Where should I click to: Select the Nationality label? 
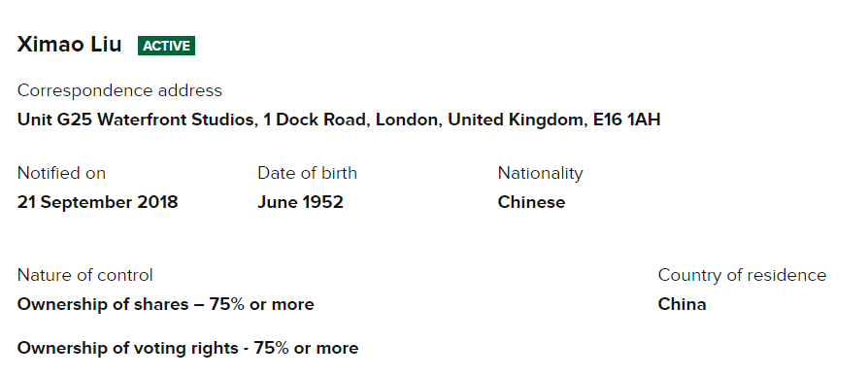(540, 173)
